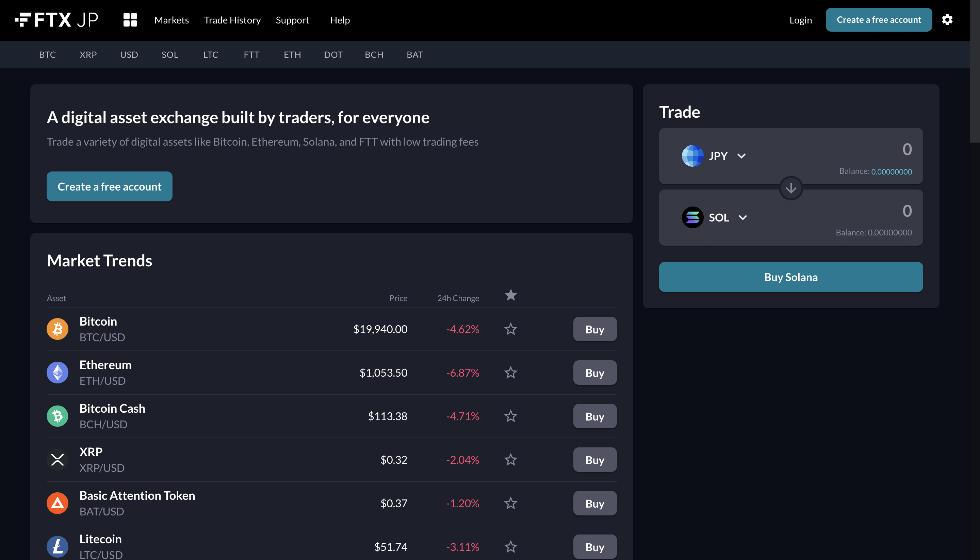Favorite Bitcoin with its star toggle
Viewport: 980px width, 560px height.
510,329
